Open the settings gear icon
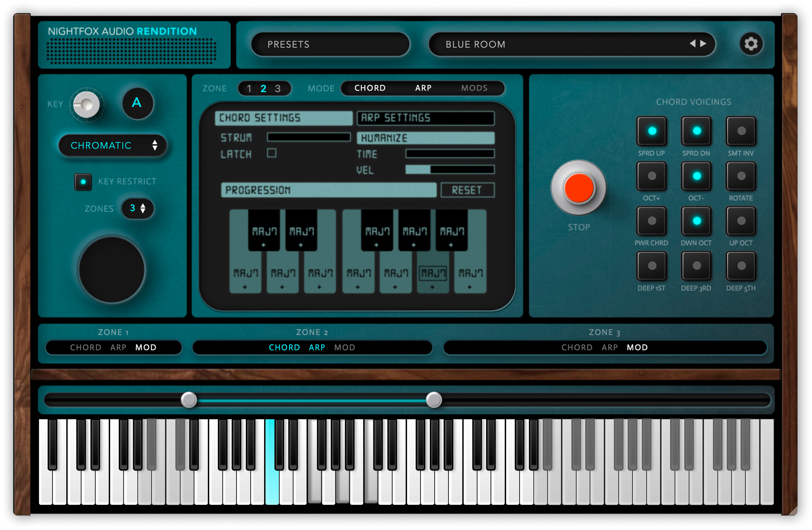This screenshot has height=530, width=812. coord(751,44)
